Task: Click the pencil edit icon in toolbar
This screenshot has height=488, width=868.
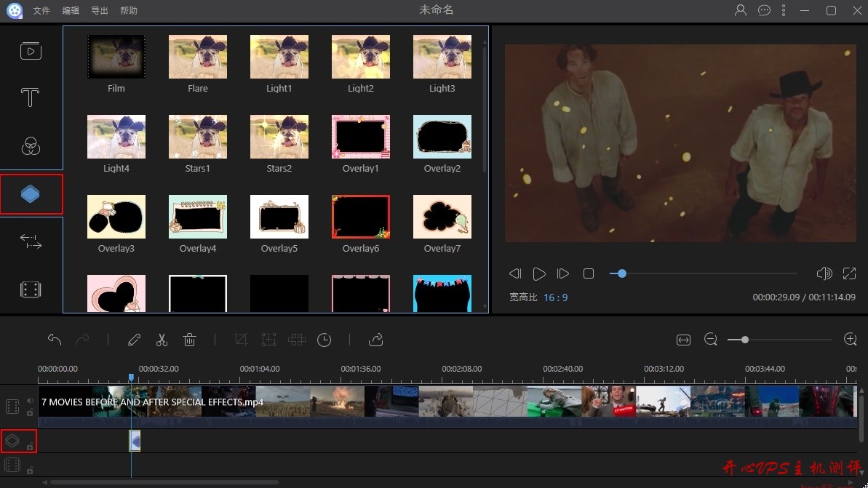Action: (x=134, y=340)
